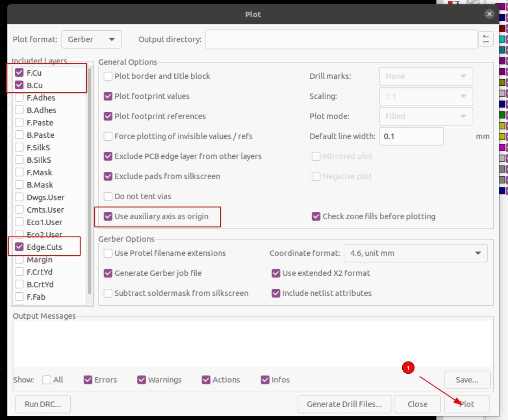Check the B.CrtYd layer
Image resolution: width=508 pixels, height=420 pixels.
tap(19, 284)
